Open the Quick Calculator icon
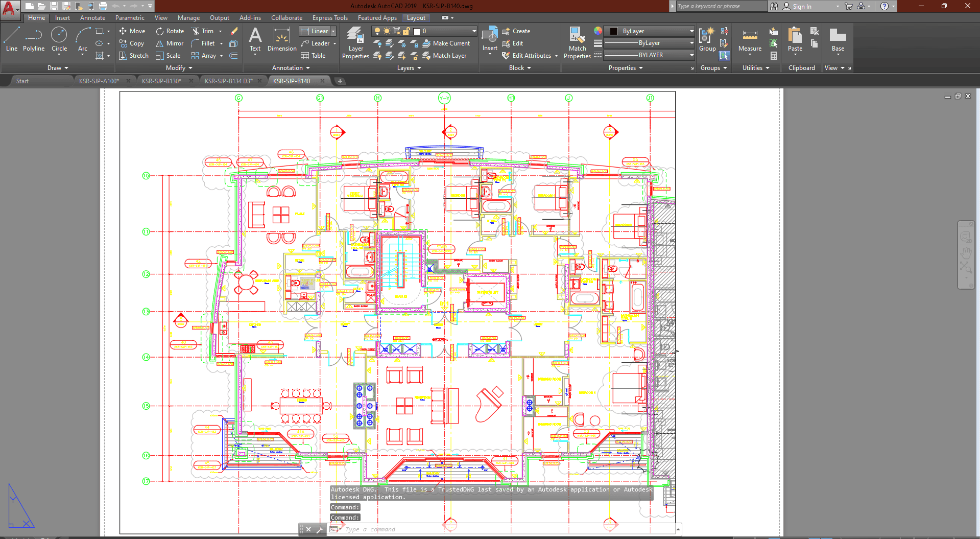Viewport: 980px width, 539px height. pyautogui.click(x=774, y=56)
